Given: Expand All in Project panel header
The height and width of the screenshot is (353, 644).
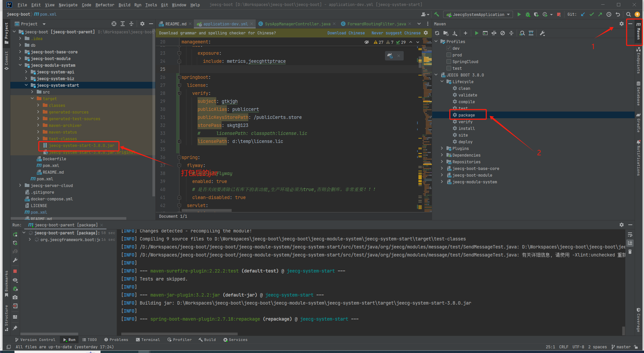Looking at the screenshot, I should (x=123, y=24).
